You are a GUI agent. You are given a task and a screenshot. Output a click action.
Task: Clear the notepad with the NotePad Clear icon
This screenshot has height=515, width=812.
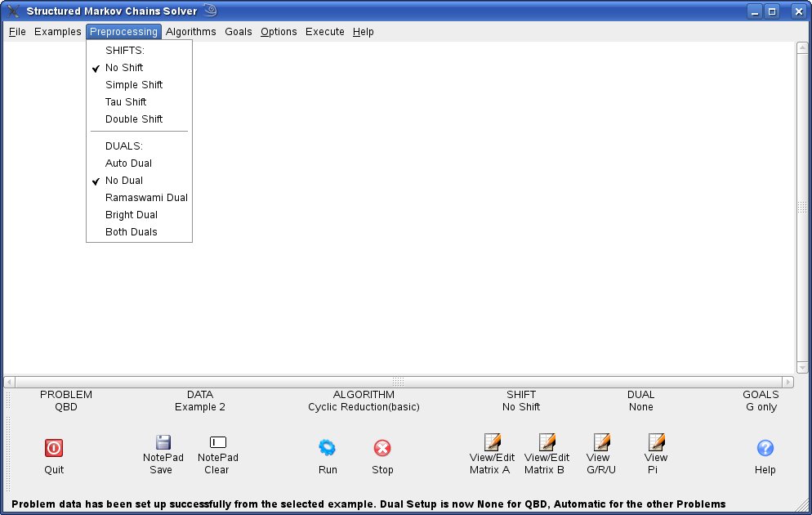click(x=217, y=442)
